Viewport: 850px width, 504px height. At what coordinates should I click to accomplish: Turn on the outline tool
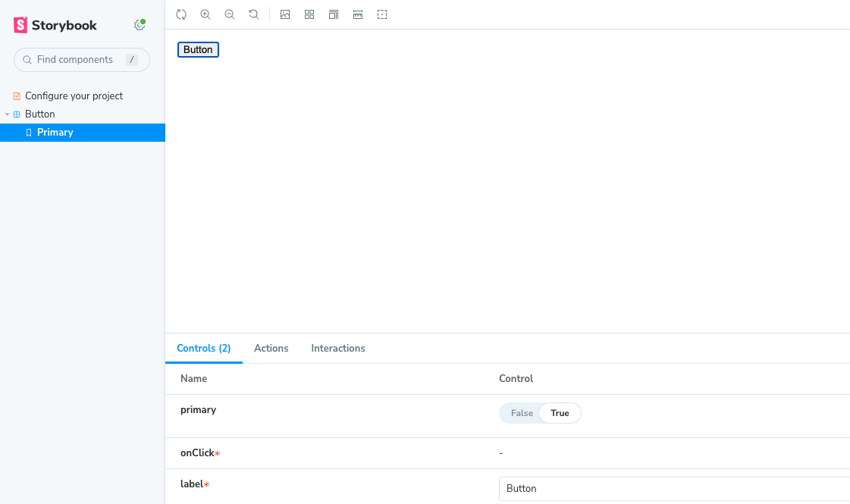(382, 14)
